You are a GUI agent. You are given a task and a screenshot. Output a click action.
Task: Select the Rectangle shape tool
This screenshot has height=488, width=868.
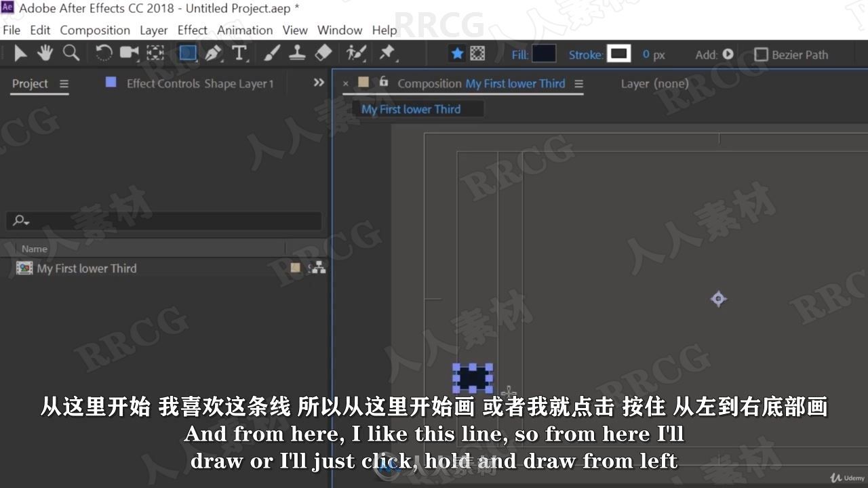[x=188, y=54]
